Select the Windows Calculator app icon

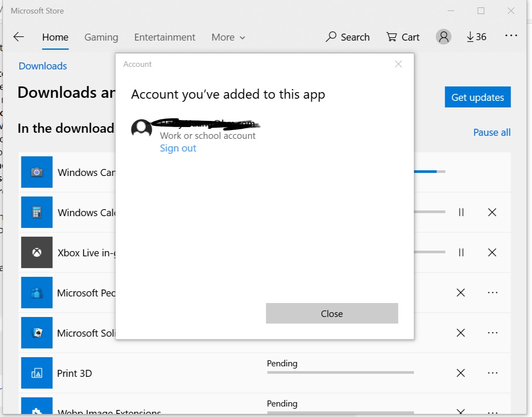pyautogui.click(x=37, y=212)
